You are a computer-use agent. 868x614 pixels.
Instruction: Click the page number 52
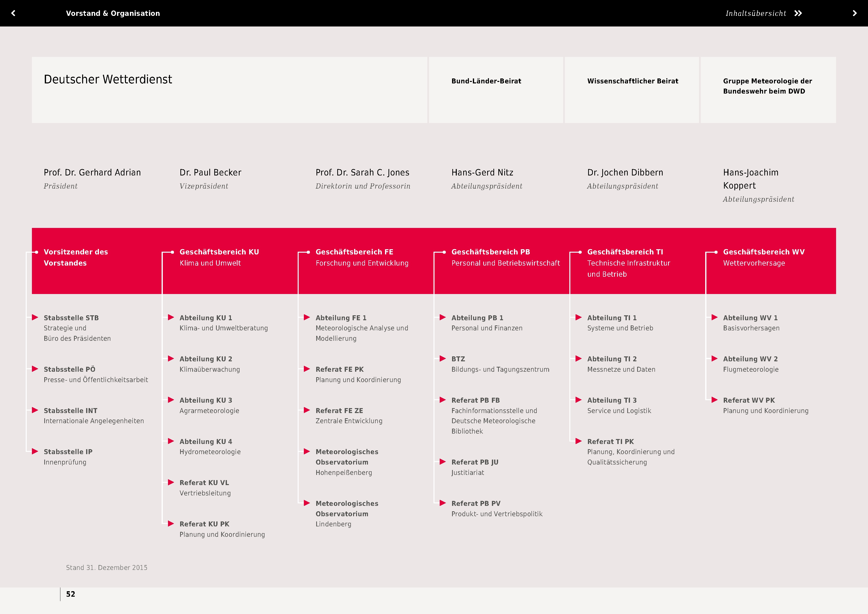point(71,594)
